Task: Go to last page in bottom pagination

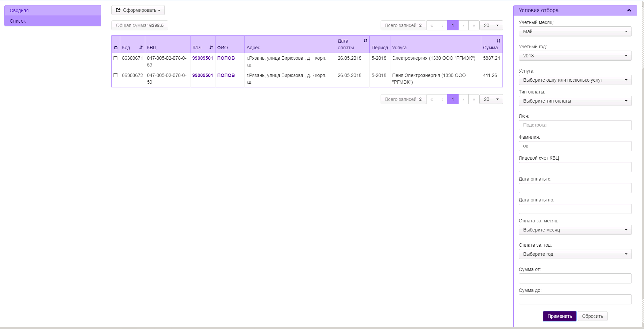Action: click(x=474, y=99)
